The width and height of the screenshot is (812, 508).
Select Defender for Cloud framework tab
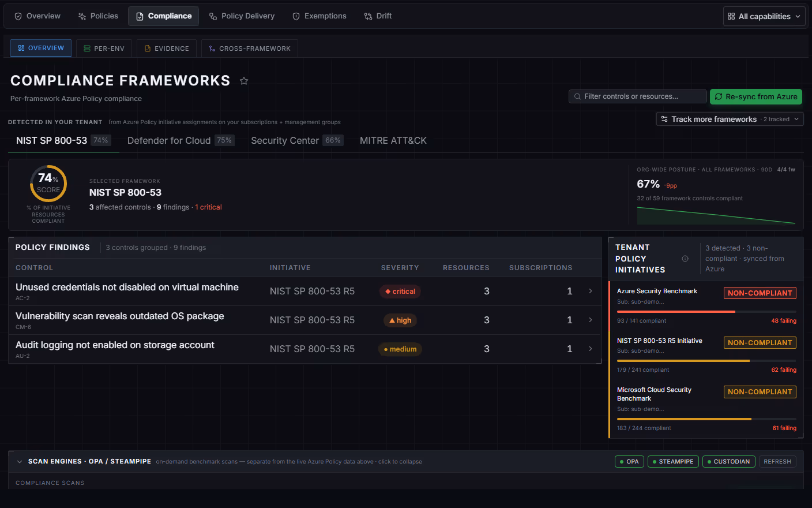[x=181, y=140]
